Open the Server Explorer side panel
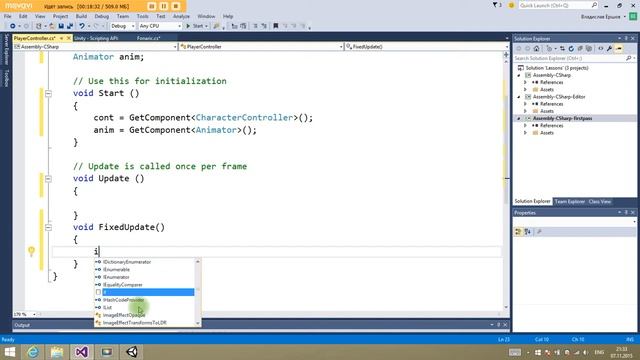Viewport: 640px width, 360px height. coord(6,49)
